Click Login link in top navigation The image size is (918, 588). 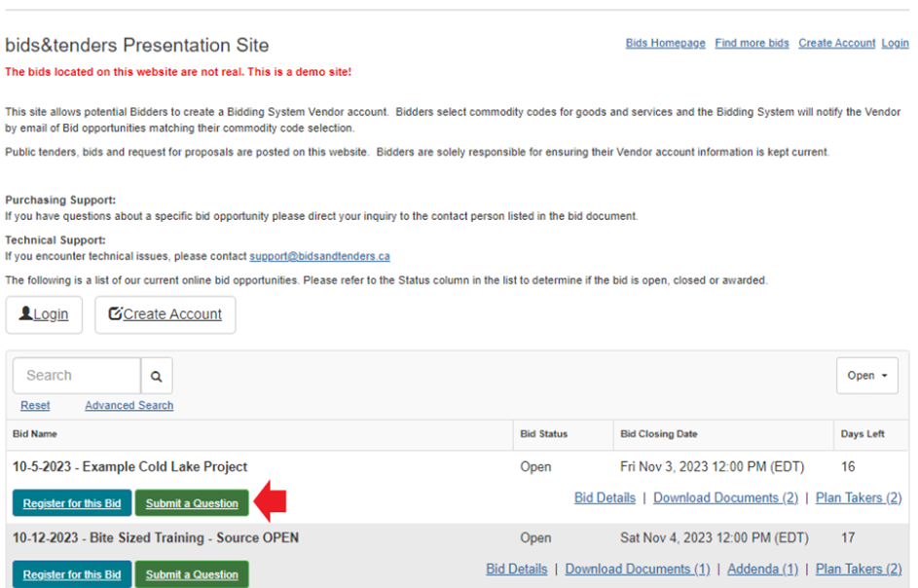[896, 44]
